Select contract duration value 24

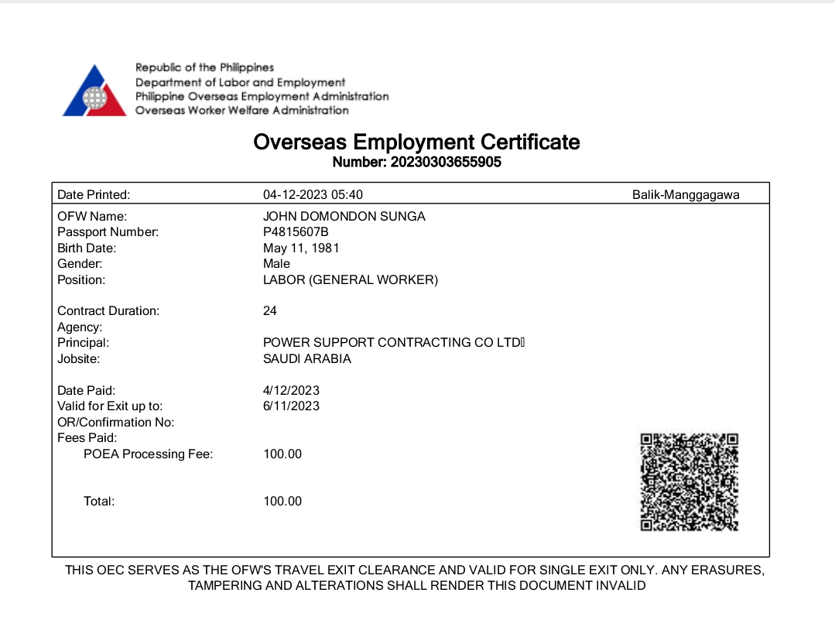(270, 311)
